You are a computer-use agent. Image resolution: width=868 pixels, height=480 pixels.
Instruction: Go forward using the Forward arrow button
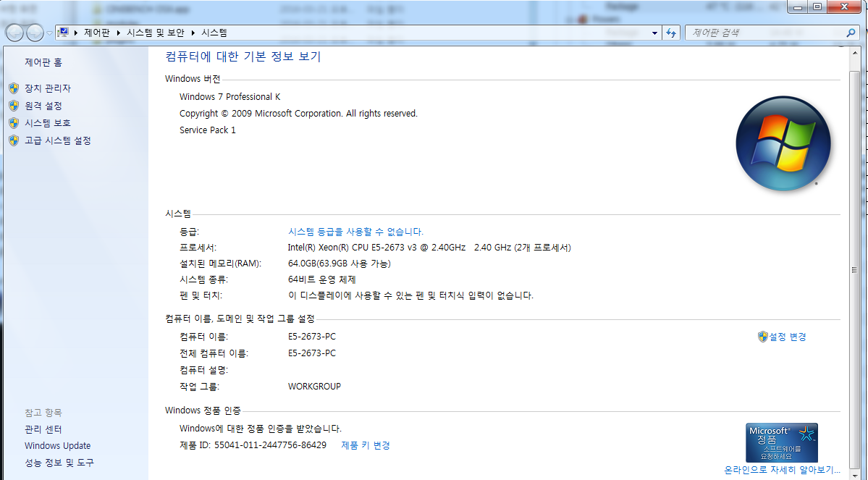pos(34,33)
